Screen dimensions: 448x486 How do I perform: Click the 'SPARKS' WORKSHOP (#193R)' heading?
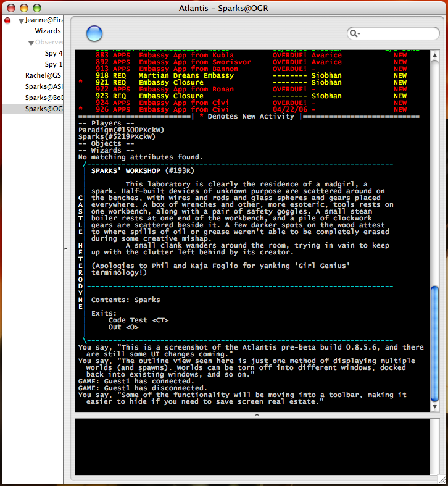(143, 170)
